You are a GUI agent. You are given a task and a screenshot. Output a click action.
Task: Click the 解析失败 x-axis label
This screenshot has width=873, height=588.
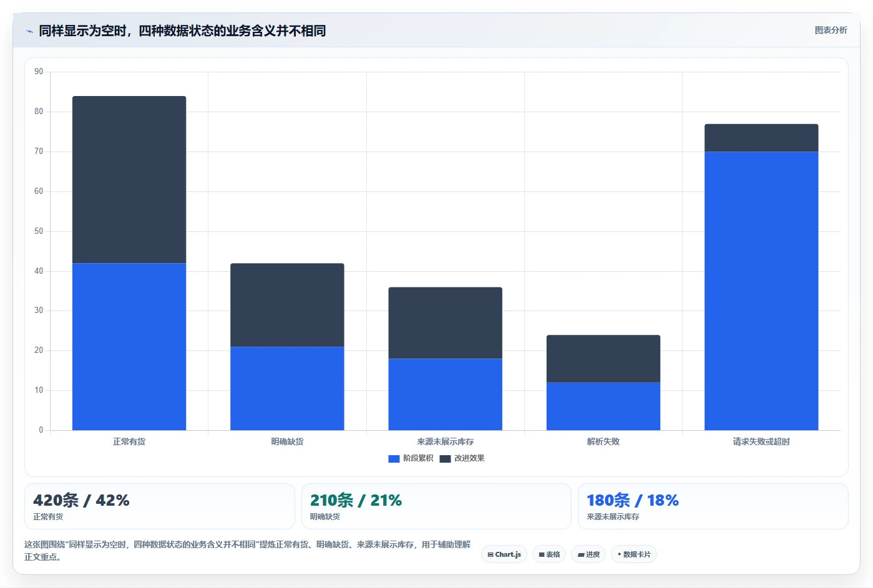point(603,441)
